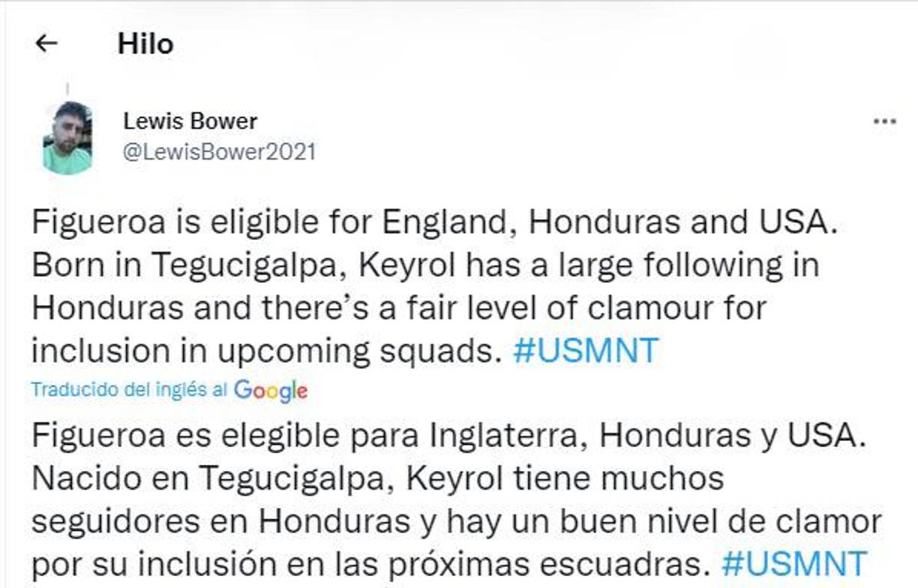This screenshot has width=918, height=588.
Task: Click the English tweet text to open it
Action: coord(375,285)
